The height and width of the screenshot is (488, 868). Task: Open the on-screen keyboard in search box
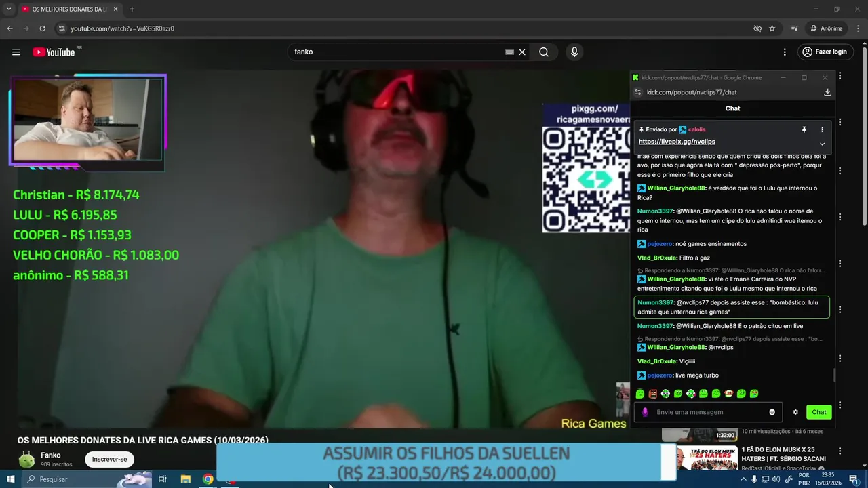[x=509, y=52]
